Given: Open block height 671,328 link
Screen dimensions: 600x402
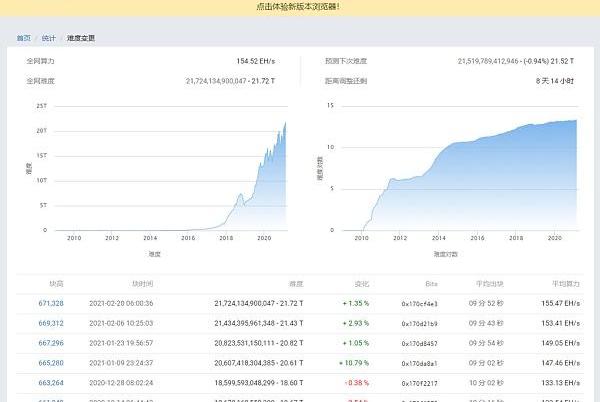Looking at the screenshot, I should pos(51,302).
